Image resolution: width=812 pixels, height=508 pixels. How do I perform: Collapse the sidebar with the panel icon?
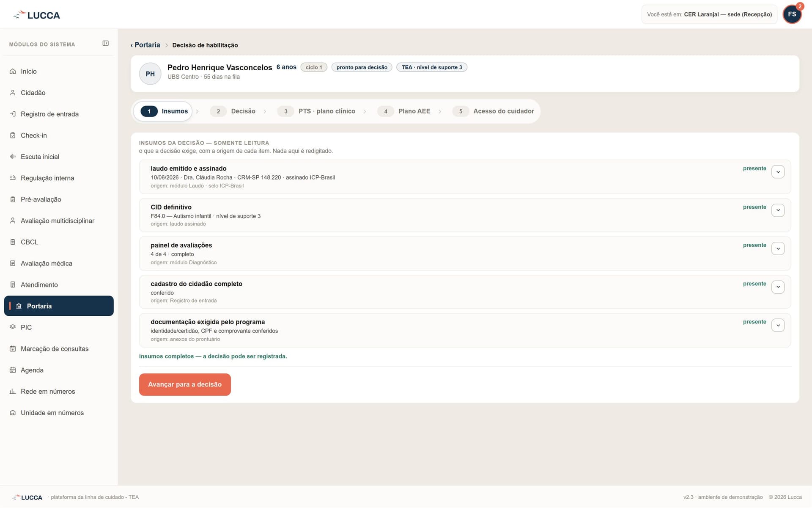pos(105,43)
